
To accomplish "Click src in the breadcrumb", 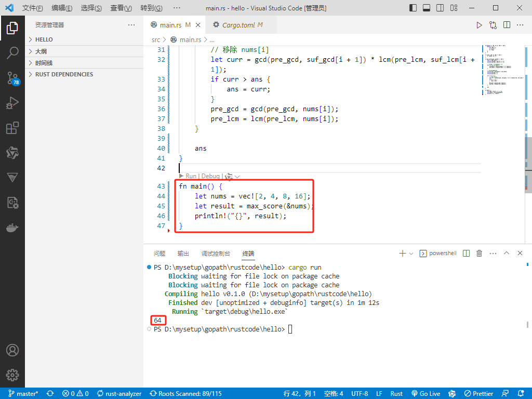I will coord(156,39).
